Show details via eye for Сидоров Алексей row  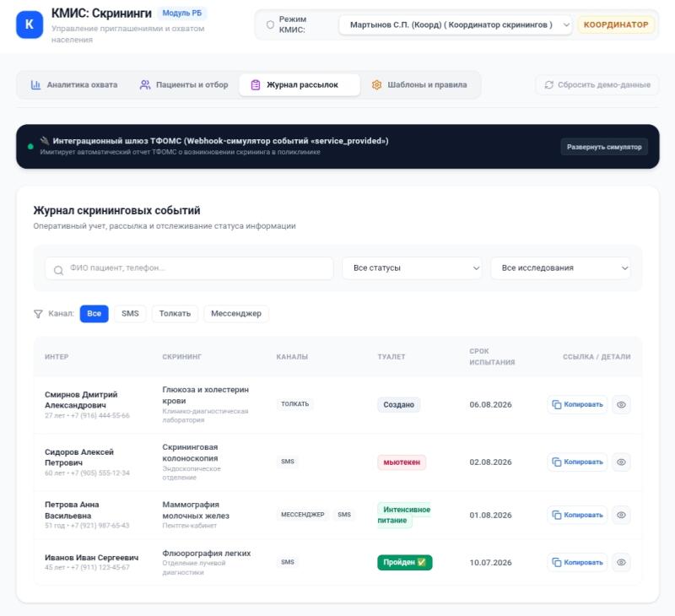coord(621,462)
